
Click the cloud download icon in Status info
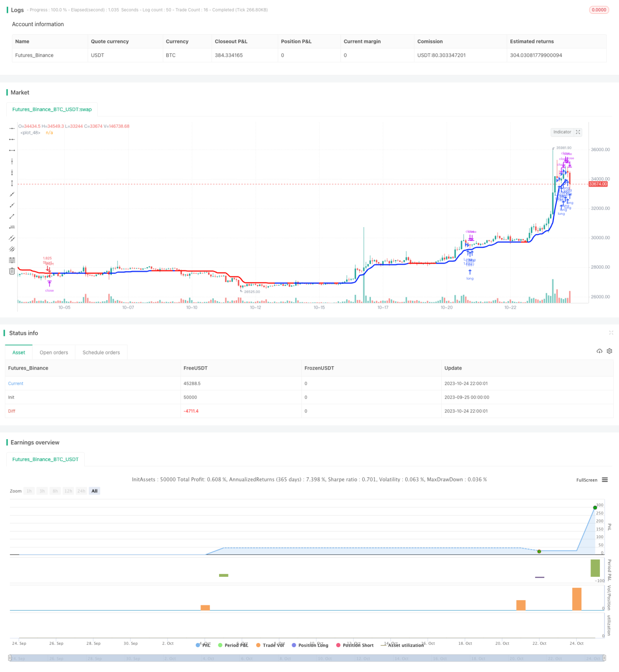tap(599, 351)
